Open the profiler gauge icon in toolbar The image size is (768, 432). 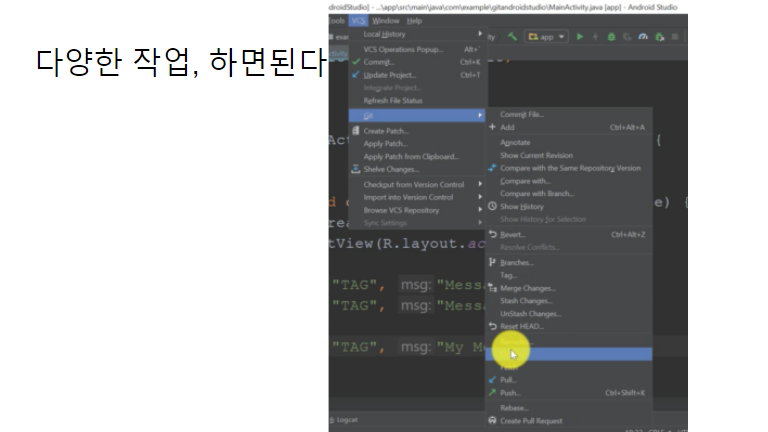click(x=643, y=37)
